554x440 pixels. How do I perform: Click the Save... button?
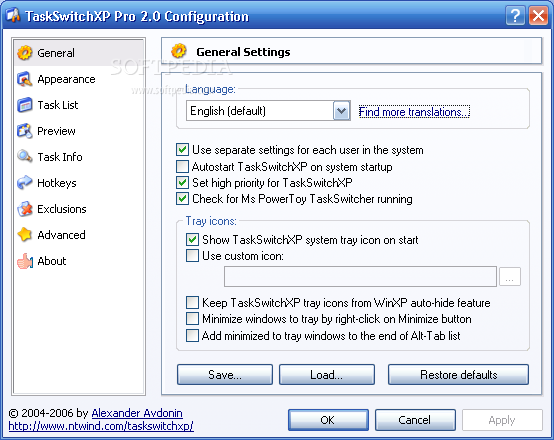pos(225,375)
